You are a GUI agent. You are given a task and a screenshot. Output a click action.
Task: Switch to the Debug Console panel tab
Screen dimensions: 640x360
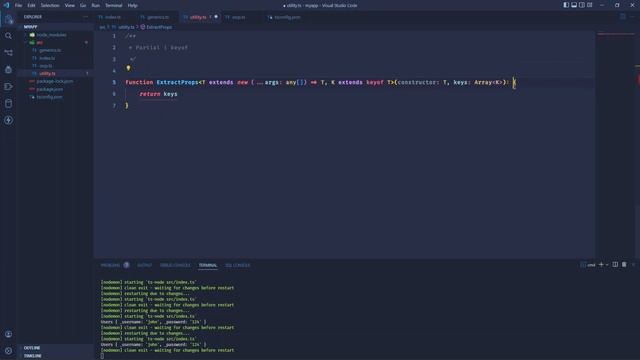tap(175, 265)
